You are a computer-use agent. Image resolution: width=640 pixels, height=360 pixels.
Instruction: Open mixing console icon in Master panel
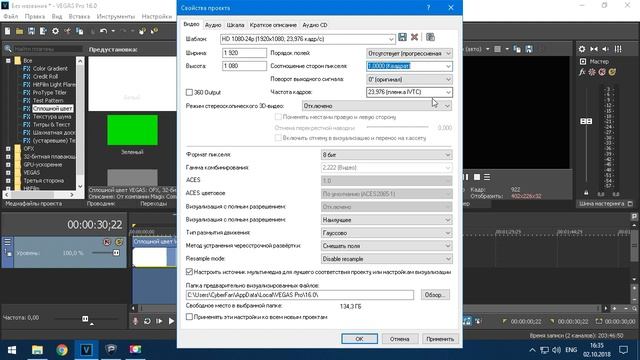pos(618,49)
